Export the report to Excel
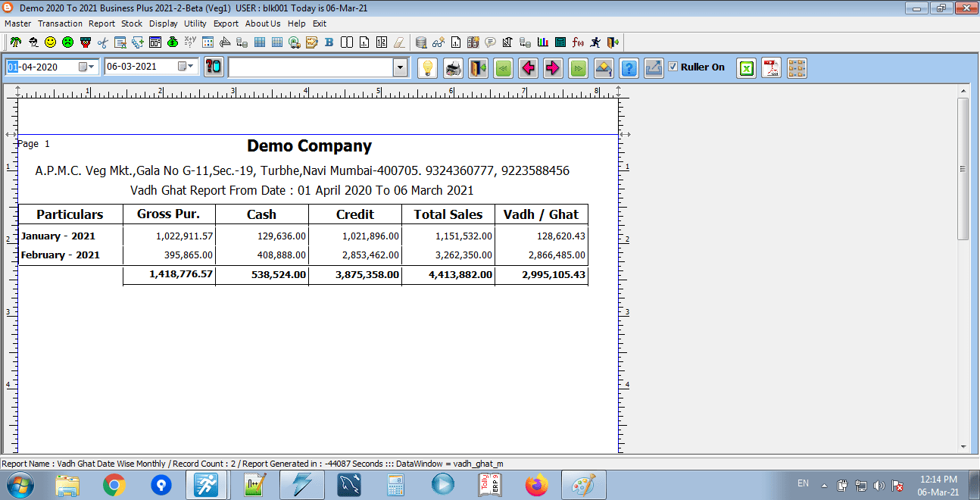This screenshot has width=980, height=500. pos(747,68)
